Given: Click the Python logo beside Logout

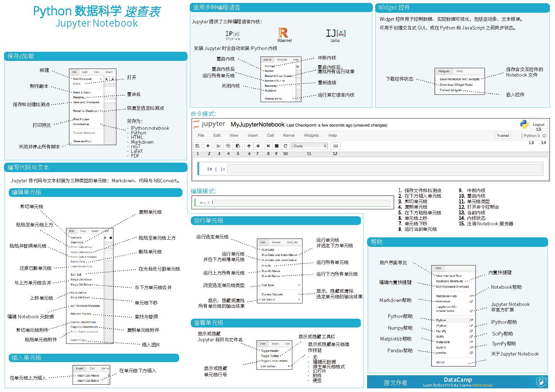Looking at the screenshot, I should point(524,125).
